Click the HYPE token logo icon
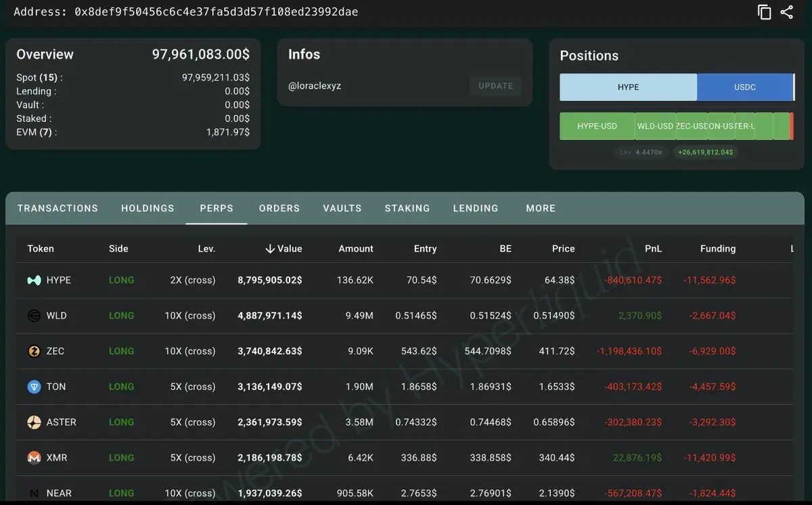 [x=34, y=280]
